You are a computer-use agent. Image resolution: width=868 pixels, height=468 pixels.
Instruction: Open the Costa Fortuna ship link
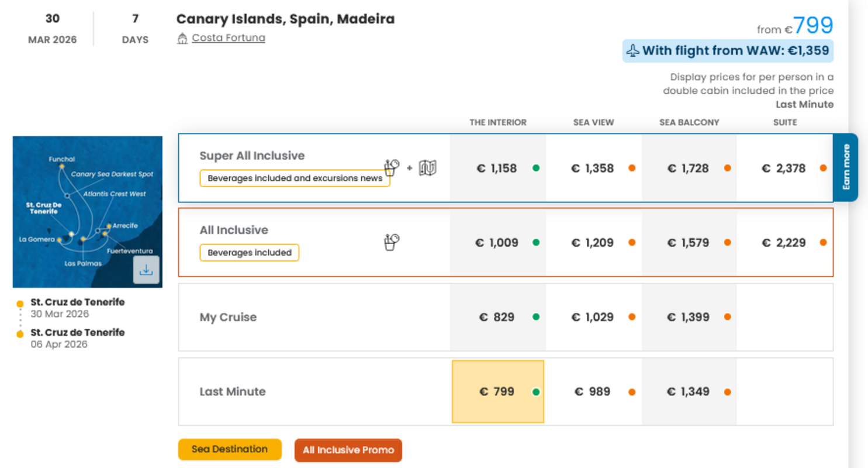tap(228, 38)
